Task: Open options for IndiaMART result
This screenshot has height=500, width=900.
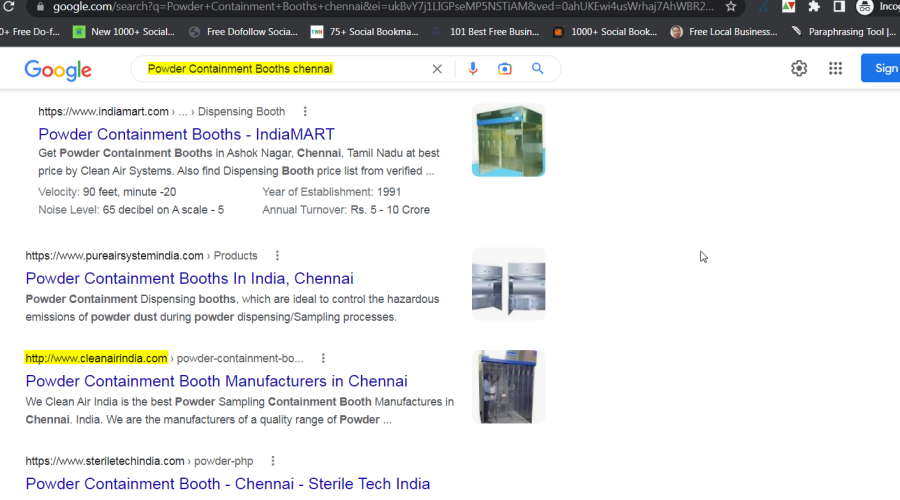Action: point(305,112)
